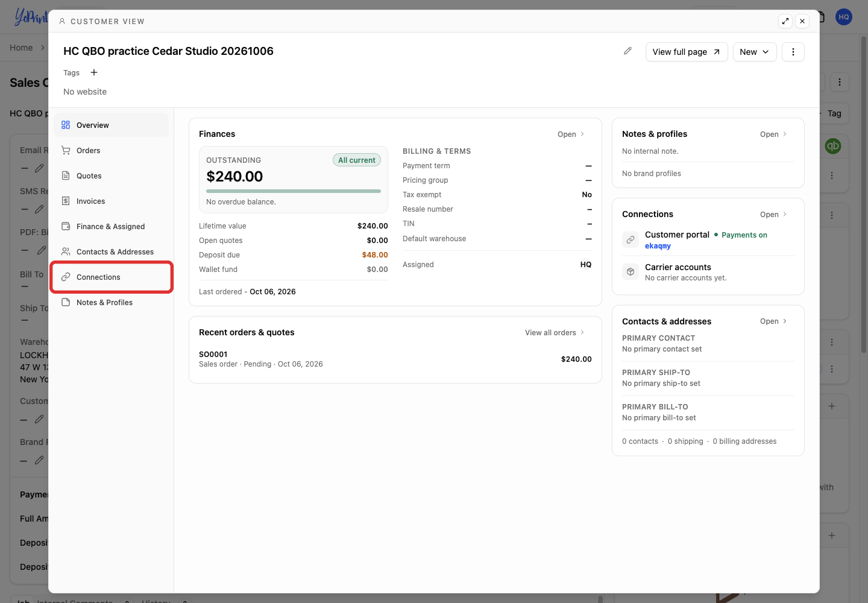Click the No website text
This screenshot has height=603, width=868.
85,92
